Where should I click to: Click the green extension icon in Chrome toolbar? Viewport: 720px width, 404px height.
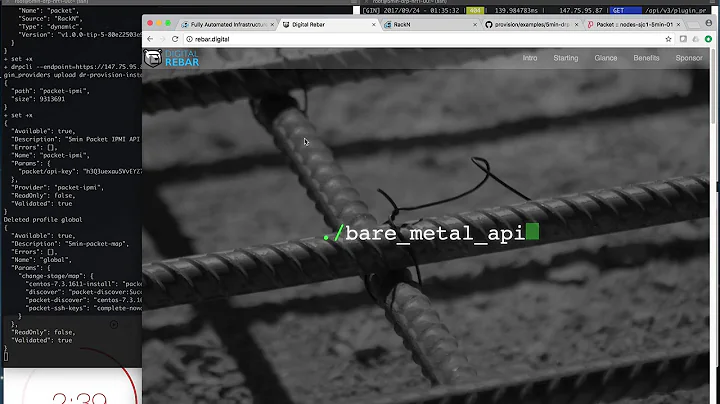coord(709,39)
